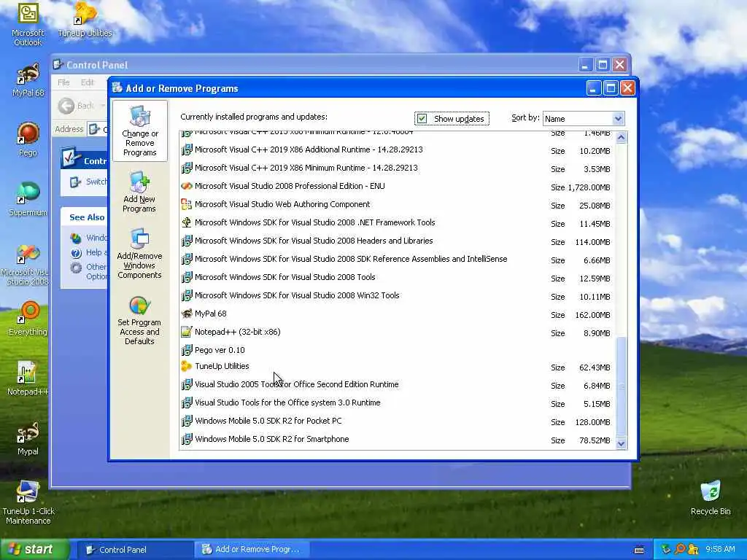The width and height of the screenshot is (747, 560).
Task: Click icon of Microsoft Visual Studio 2008 Professional Edition
Action: click(186, 186)
